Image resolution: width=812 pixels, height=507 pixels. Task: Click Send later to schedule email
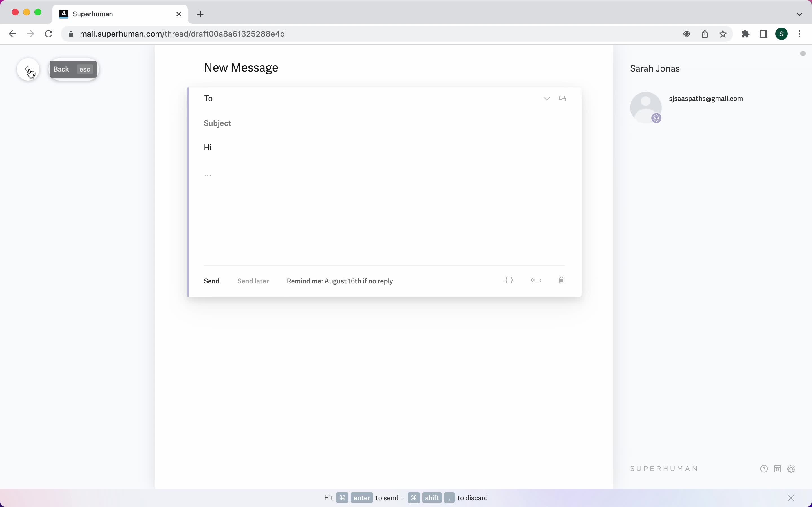pyautogui.click(x=253, y=280)
